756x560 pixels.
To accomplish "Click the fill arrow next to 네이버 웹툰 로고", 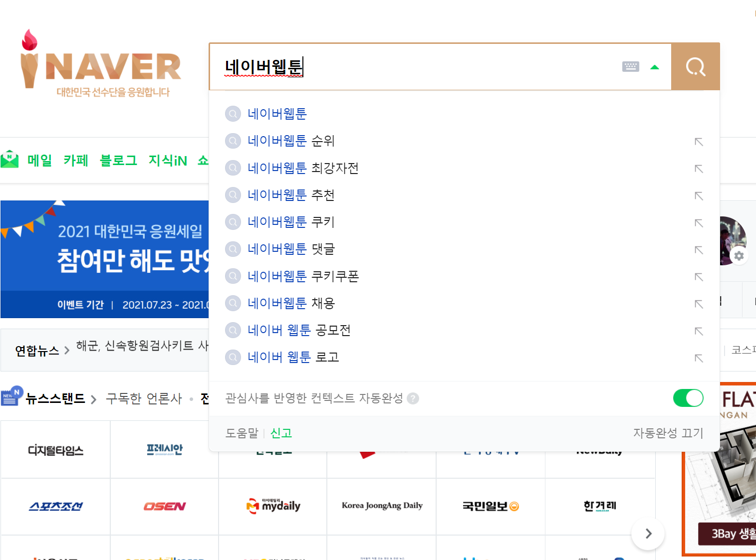I will coord(699,358).
